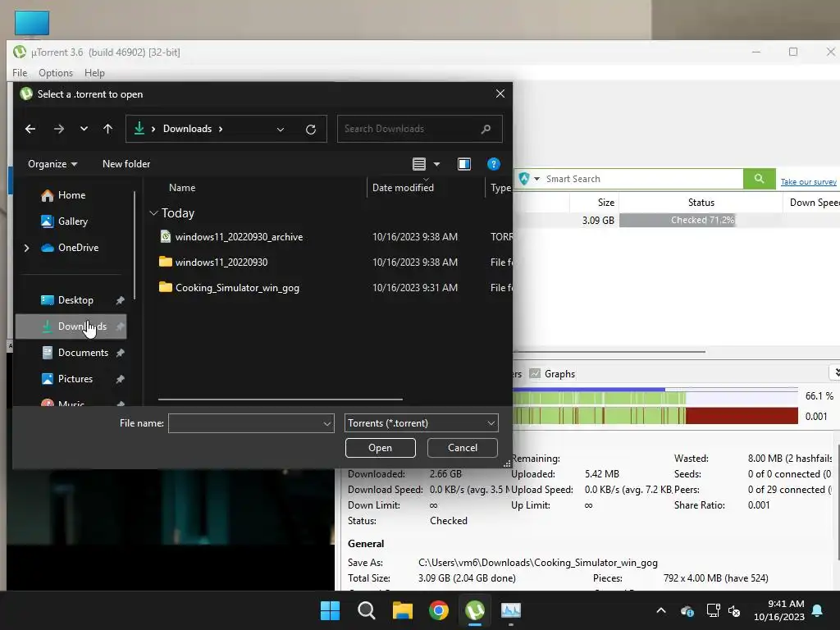Click the uTorrent taskbar icon
This screenshot has width=840, height=630.
(x=475, y=610)
